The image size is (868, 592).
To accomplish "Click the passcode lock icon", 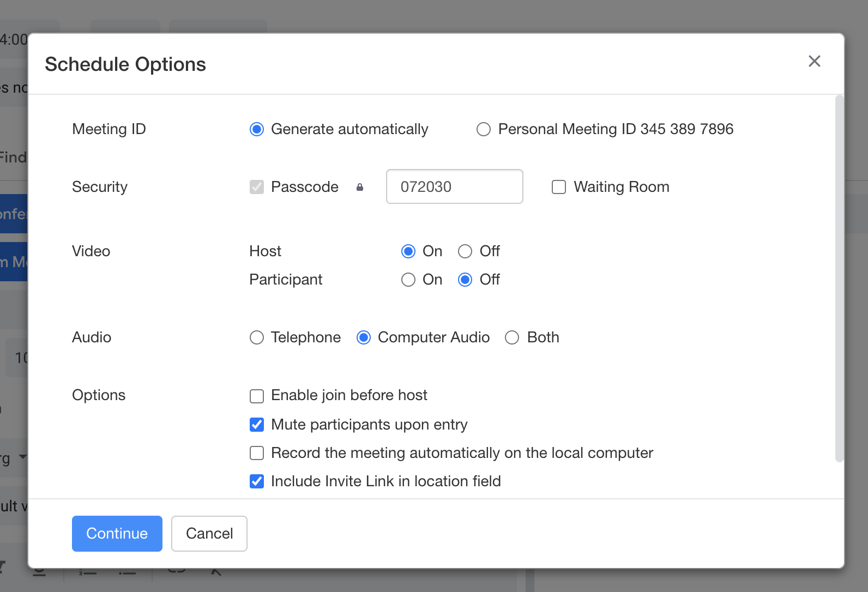I will pyautogui.click(x=360, y=187).
